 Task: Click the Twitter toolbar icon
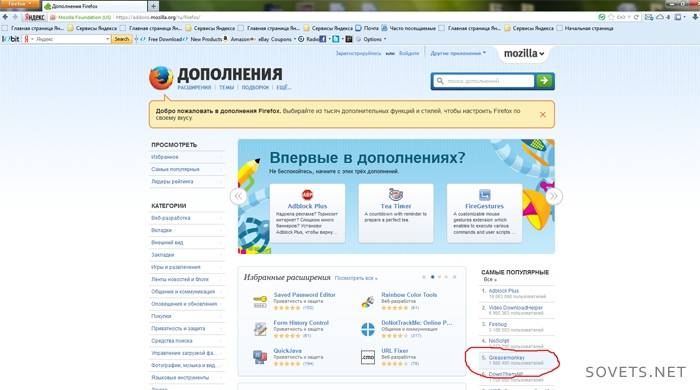(336, 39)
